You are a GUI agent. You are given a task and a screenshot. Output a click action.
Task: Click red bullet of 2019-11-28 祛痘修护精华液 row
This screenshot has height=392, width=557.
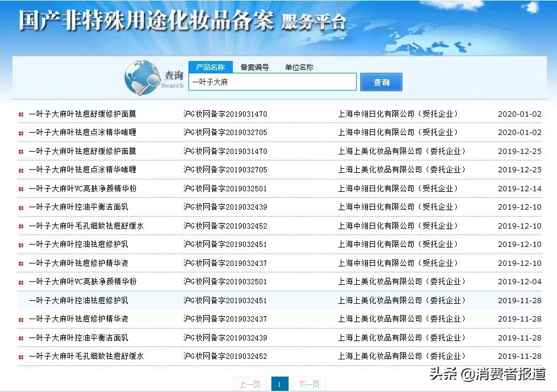(x=21, y=320)
